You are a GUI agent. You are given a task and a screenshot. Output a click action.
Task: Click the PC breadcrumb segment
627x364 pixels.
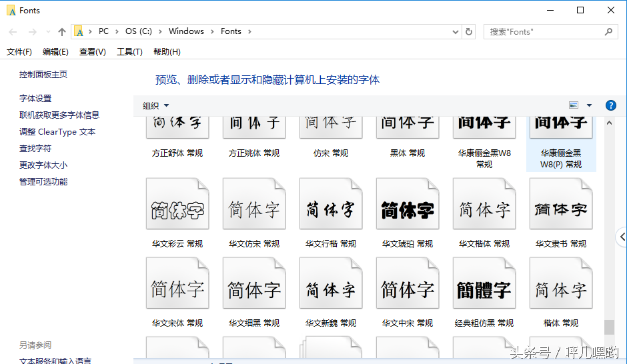tap(103, 31)
